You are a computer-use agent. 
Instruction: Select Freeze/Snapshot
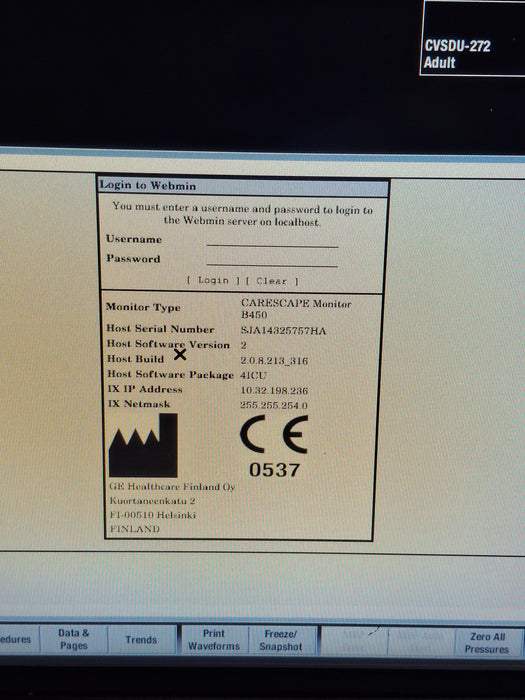tap(281, 640)
